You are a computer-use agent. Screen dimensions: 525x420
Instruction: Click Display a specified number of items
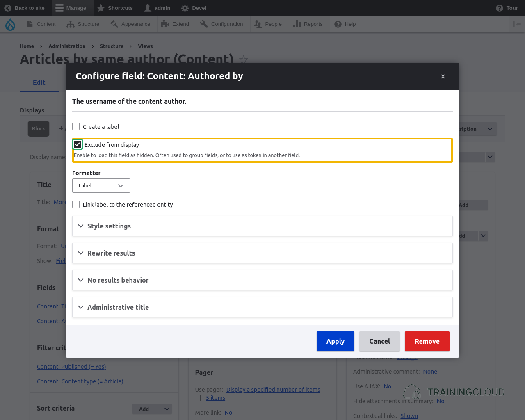pyautogui.click(x=273, y=390)
